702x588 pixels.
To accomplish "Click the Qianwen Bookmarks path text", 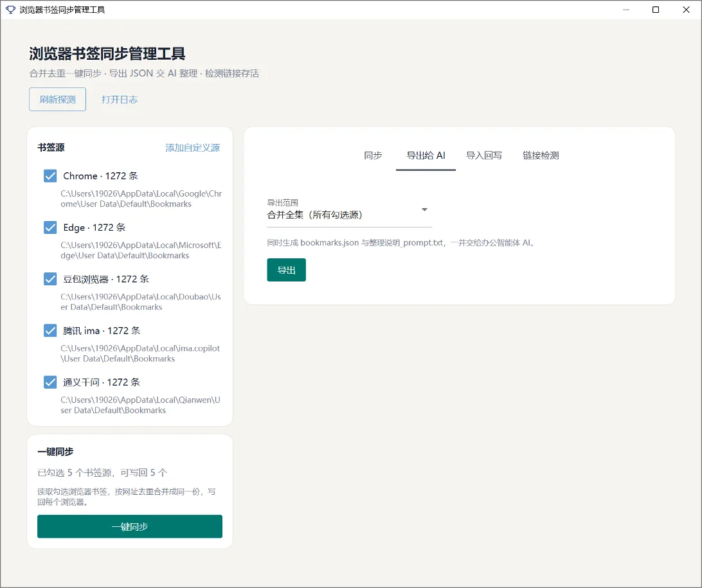I will [141, 405].
